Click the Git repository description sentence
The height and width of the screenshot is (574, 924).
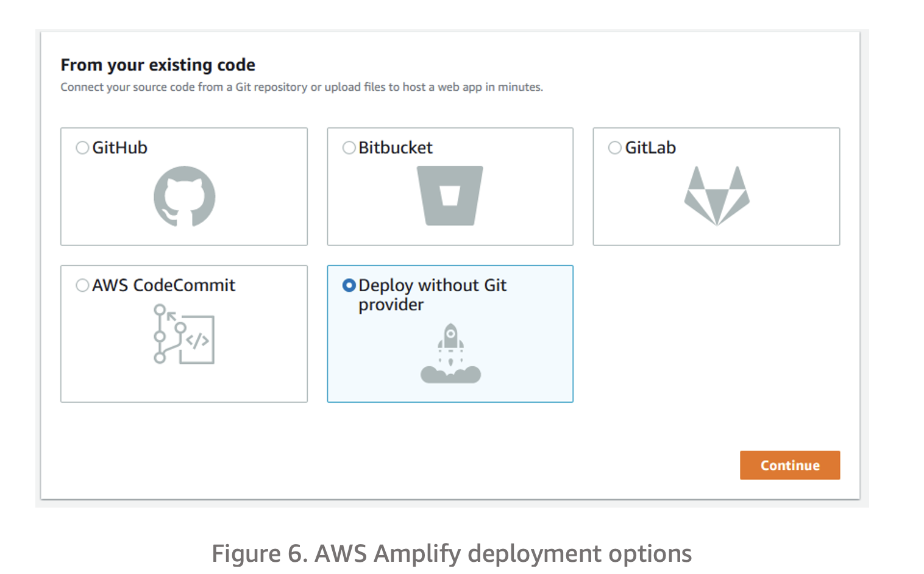coord(301,87)
